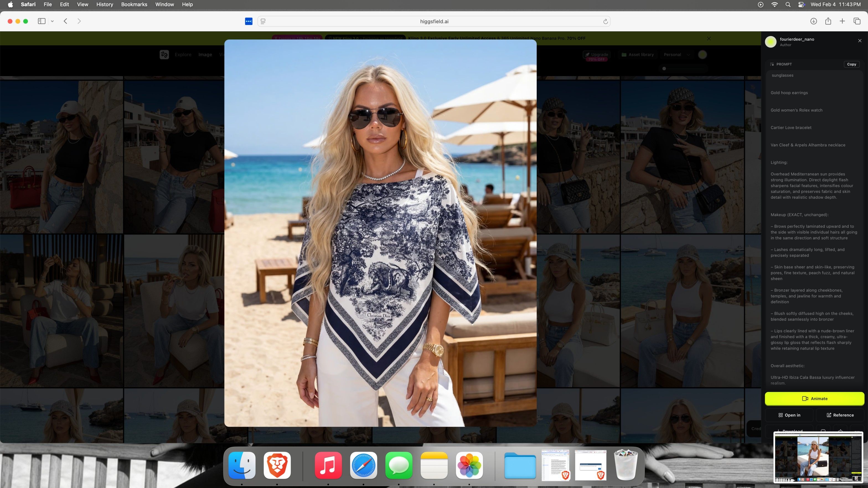Click the higgsfield.ai address bar
This screenshot has width=868, height=488.
[x=434, y=22]
